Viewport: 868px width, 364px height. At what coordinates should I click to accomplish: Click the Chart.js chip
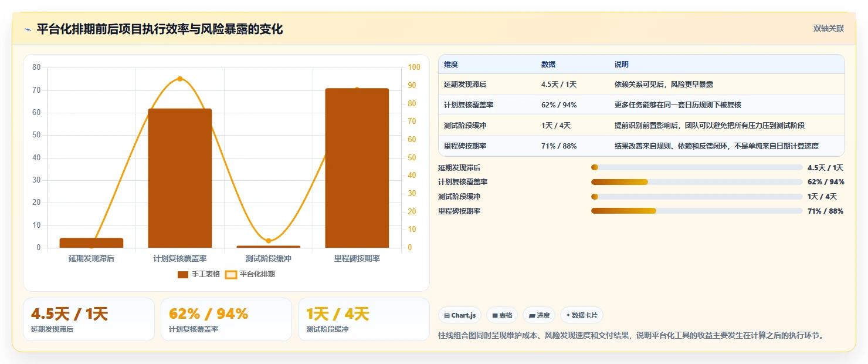[460, 315]
